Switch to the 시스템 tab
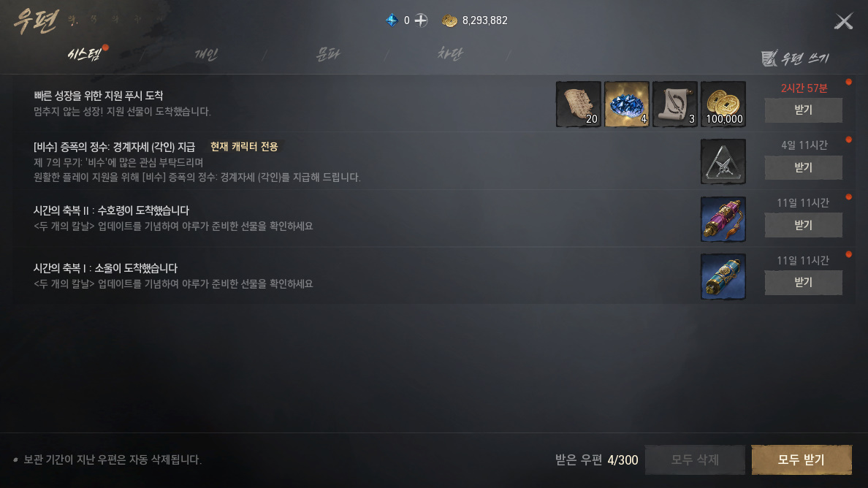Image resolution: width=868 pixels, height=488 pixels. click(x=84, y=54)
